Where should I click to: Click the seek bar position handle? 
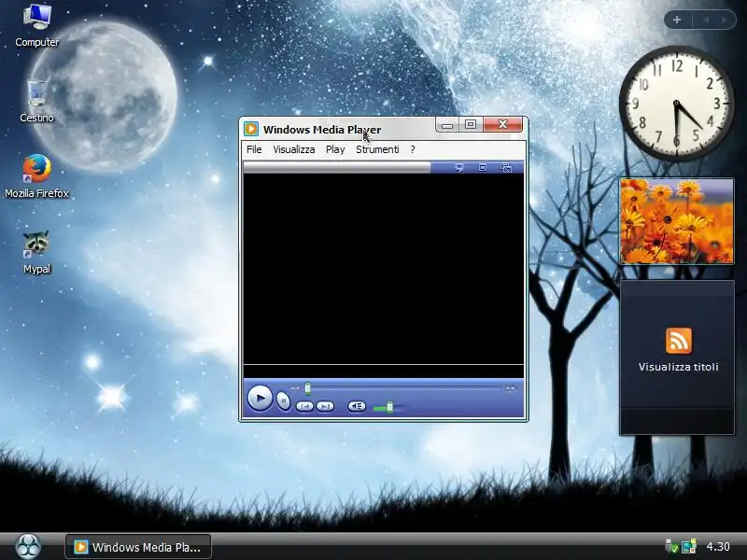[308, 388]
